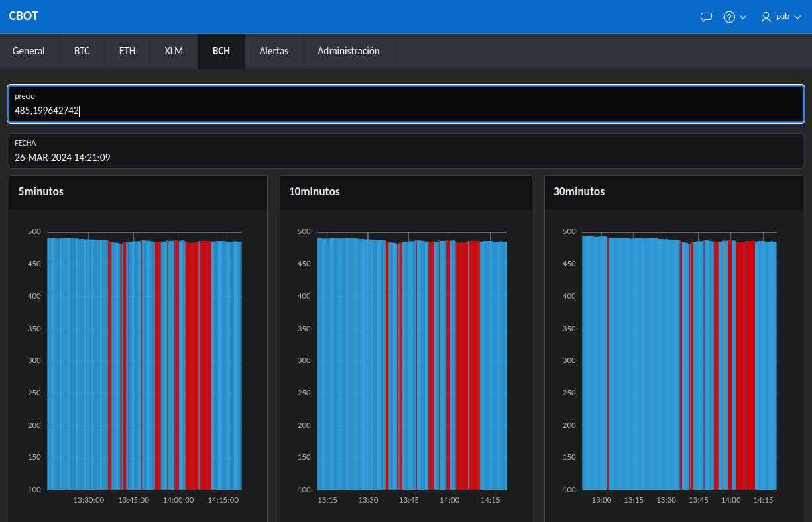The height and width of the screenshot is (522, 812).
Task: Click the isolated red bar near 13:00 in 30minutos chart
Action: pyautogui.click(x=607, y=364)
